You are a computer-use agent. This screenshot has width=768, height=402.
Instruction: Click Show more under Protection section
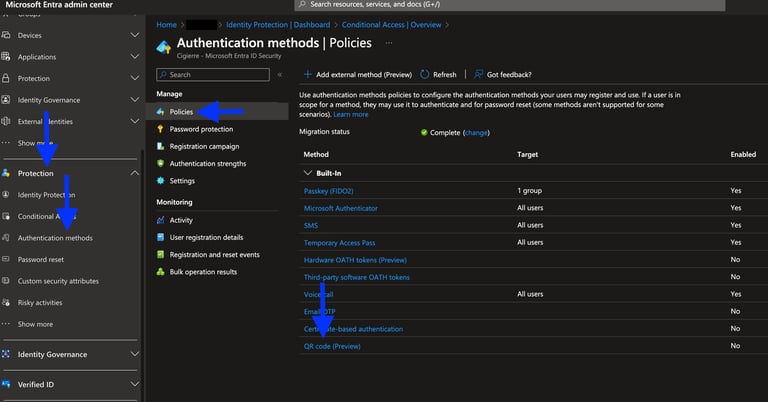coord(35,324)
